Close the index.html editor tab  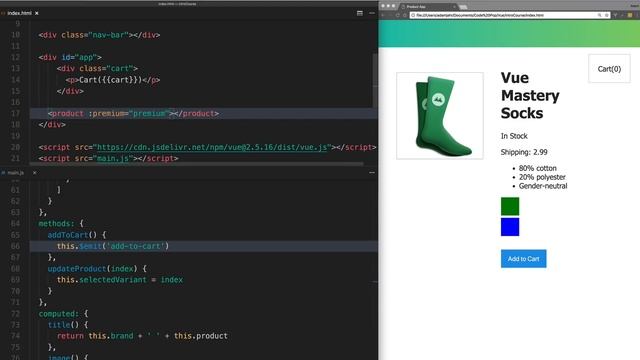pos(37,13)
